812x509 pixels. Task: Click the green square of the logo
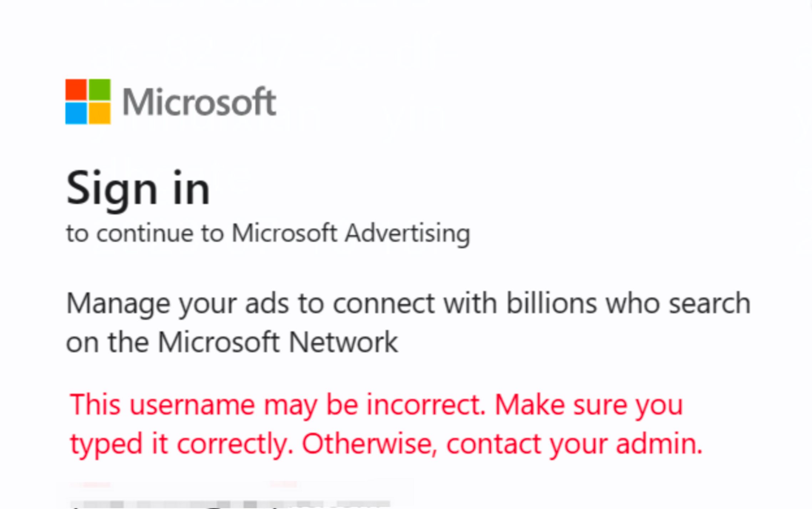point(100,89)
